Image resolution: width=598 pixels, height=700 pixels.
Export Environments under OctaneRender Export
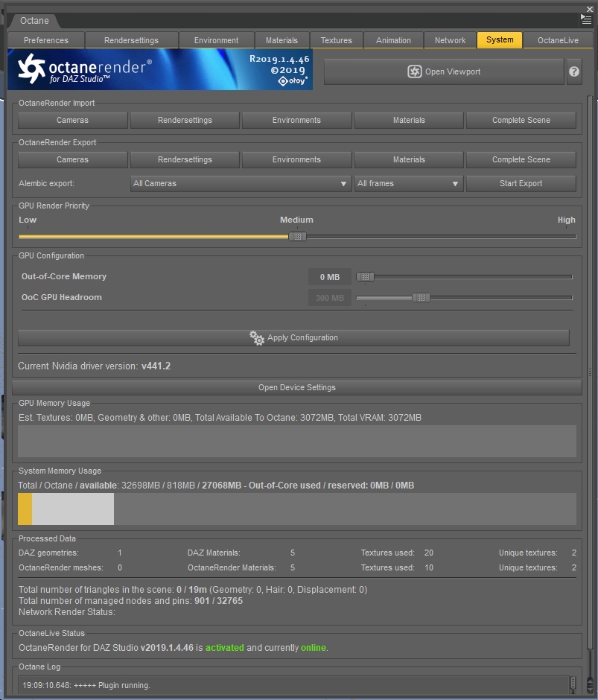(x=296, y=159)
